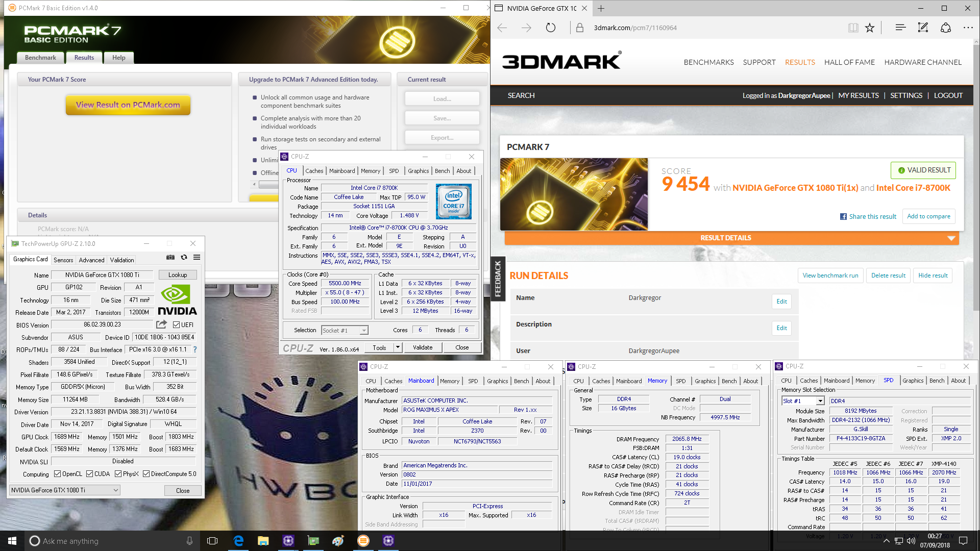The width and height of the screenshot is (980, 551).
Task: Take a GPU-Z screenshot with the camera icon
Action: click(170, 258)
